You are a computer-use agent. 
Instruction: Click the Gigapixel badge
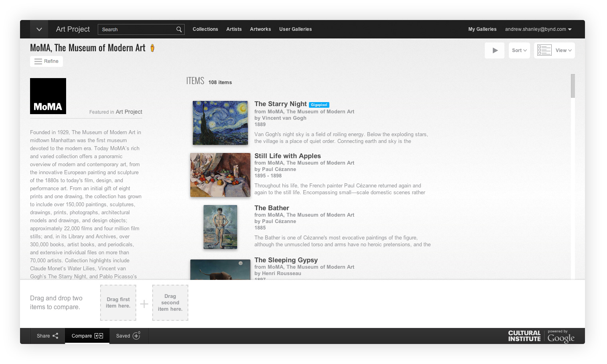319,105
